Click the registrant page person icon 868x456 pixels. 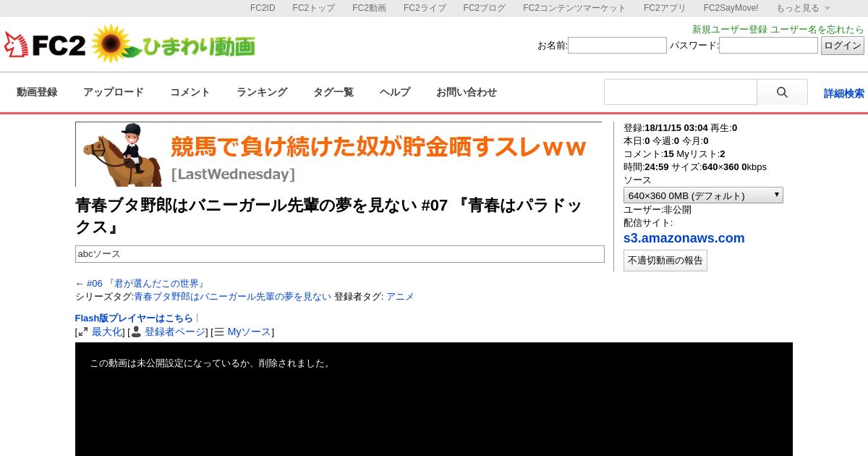(x=136, y=332)
